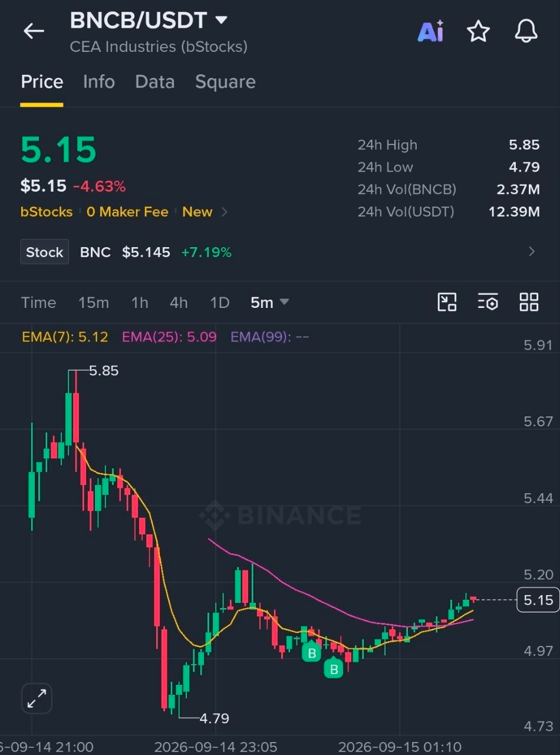Tap the -4.63% price change
Viewport: 560px width, 755px height.
click(100, 187)
